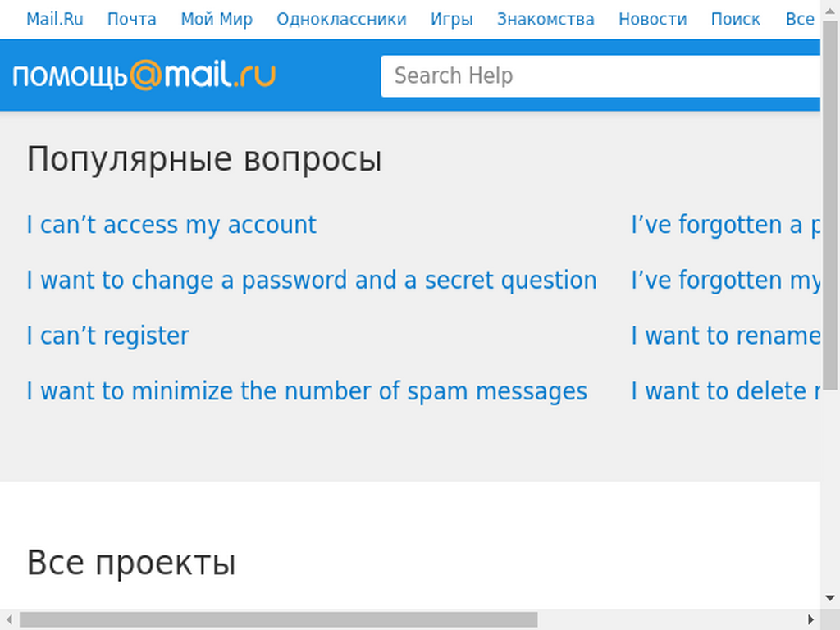Open "I can't access my account" link
Image resolution: width=840 pixels, height=630 pixels.
[x=171, y=225]
